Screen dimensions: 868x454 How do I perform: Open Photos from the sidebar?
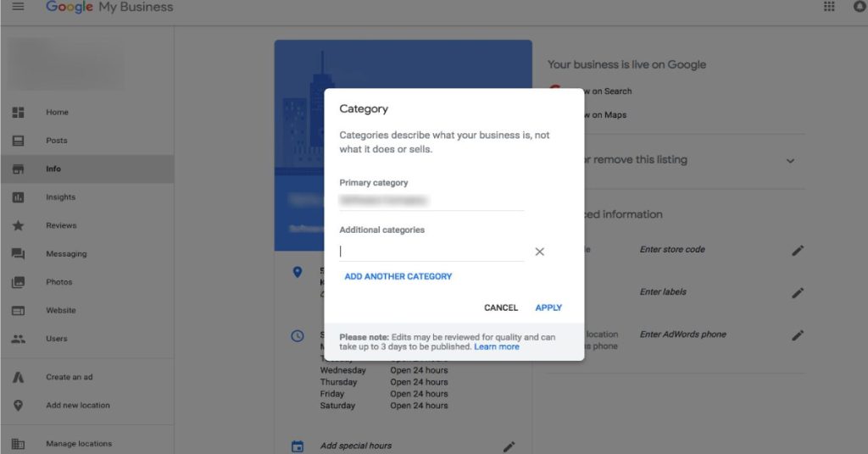58,282
